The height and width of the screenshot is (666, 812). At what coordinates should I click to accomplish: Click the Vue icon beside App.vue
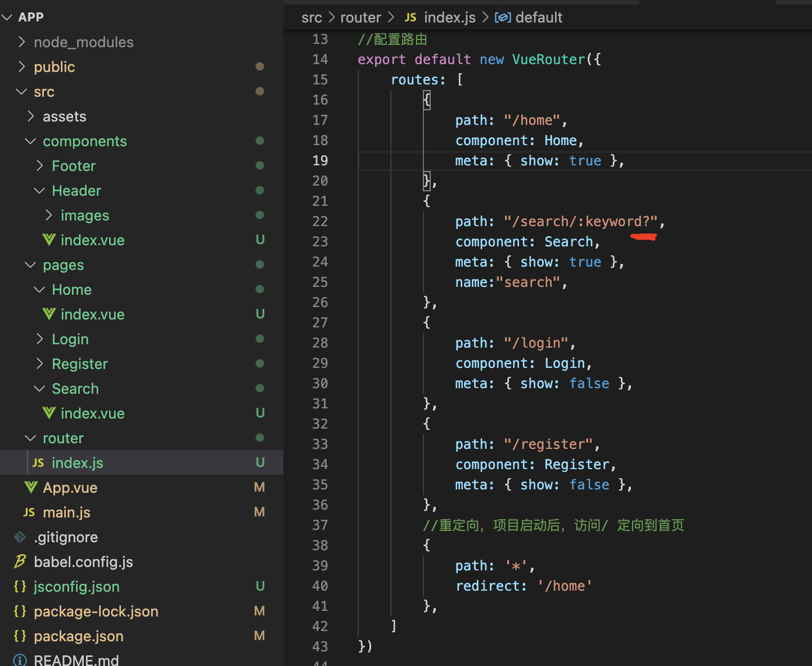tap(31, 487)
